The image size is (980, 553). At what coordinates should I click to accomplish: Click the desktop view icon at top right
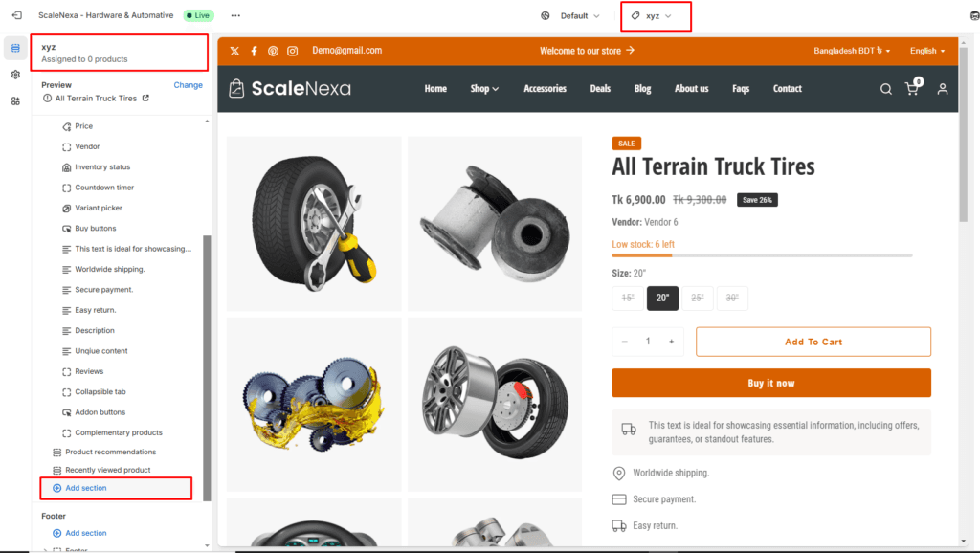[x=974, y=15]
